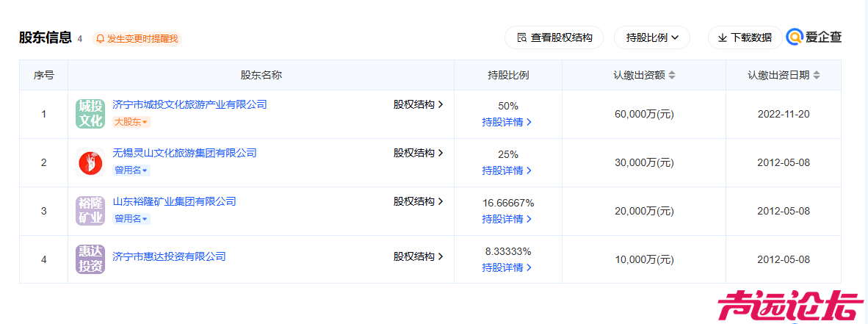This screenshot has height=324, width=868.
Task: Expand 曾用名 tag for 山东裕隆矿业
Action: (131, 220)
